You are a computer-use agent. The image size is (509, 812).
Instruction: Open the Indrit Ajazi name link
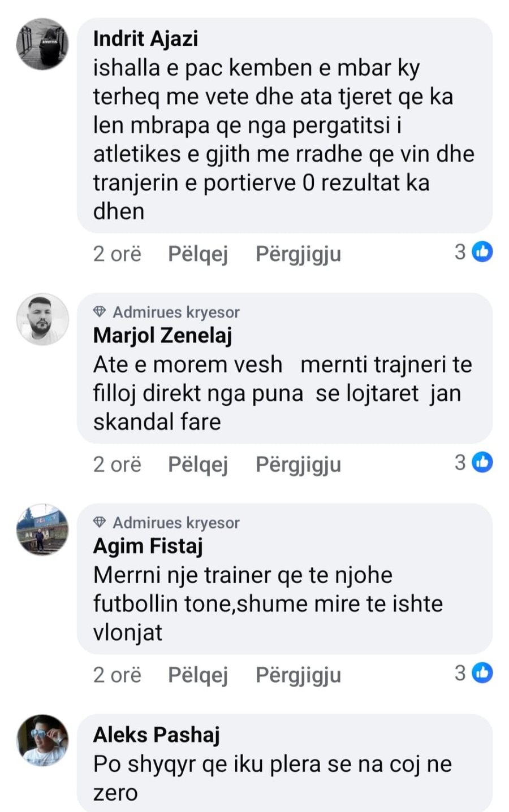pos(145,39)
